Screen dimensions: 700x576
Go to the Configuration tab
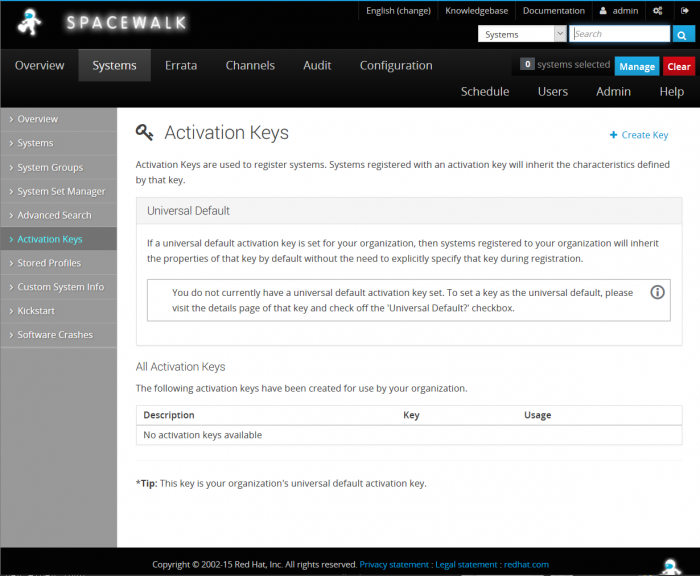(x=396, y=65)
